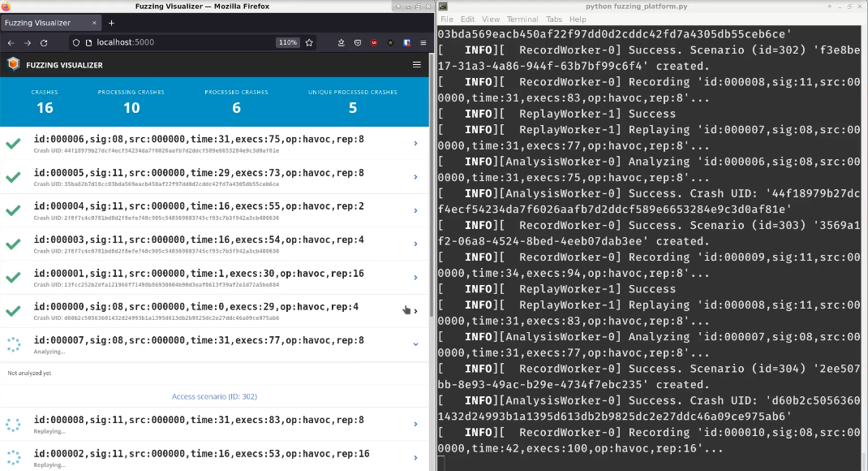Click the FUZZING VISUALIZER header title
Screen dimensions: 868x471
point(64,65)
